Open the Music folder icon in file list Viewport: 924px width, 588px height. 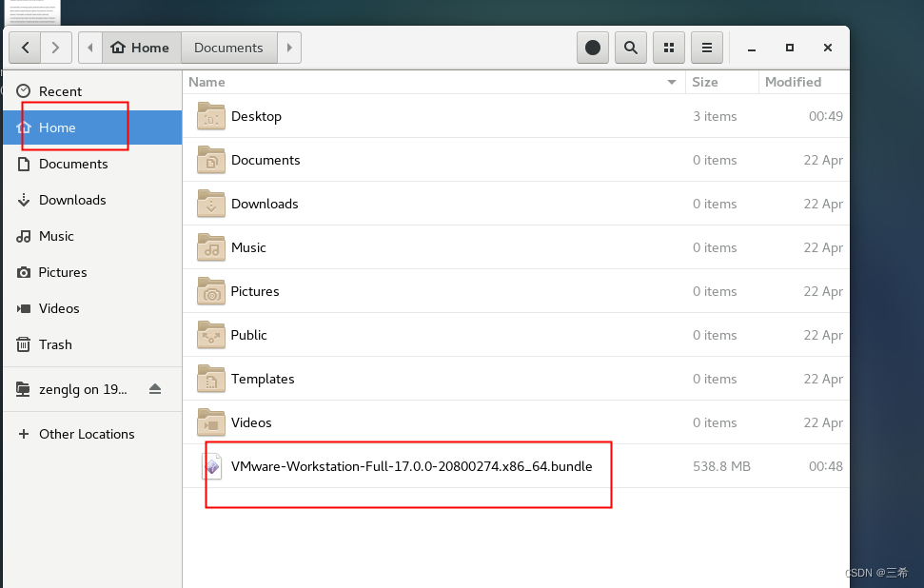click(210, 247)
